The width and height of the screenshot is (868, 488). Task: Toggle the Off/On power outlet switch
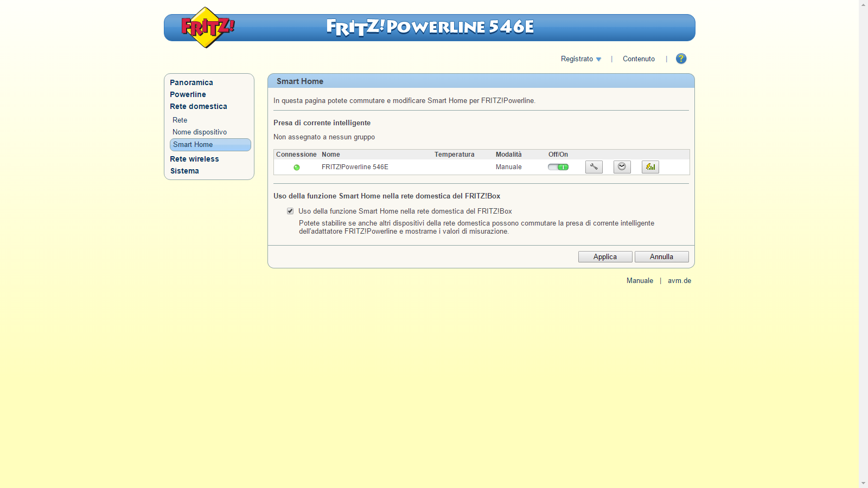tap(558, 167)
